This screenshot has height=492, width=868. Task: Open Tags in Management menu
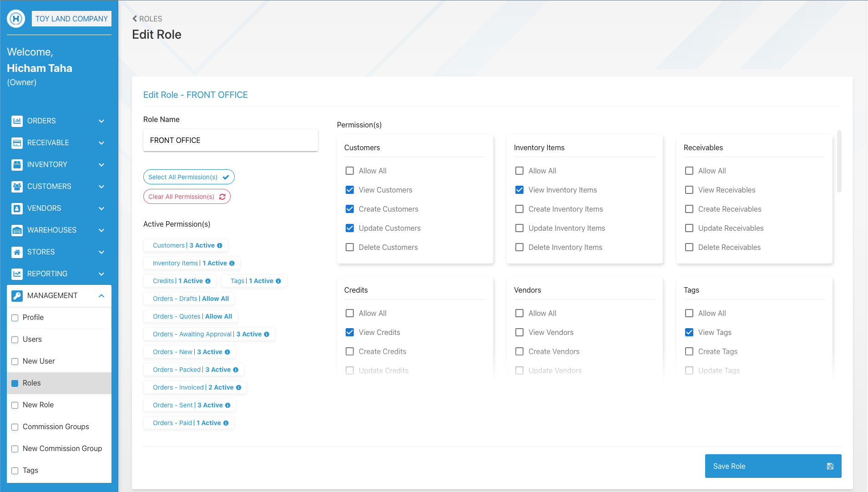[59, 471]
